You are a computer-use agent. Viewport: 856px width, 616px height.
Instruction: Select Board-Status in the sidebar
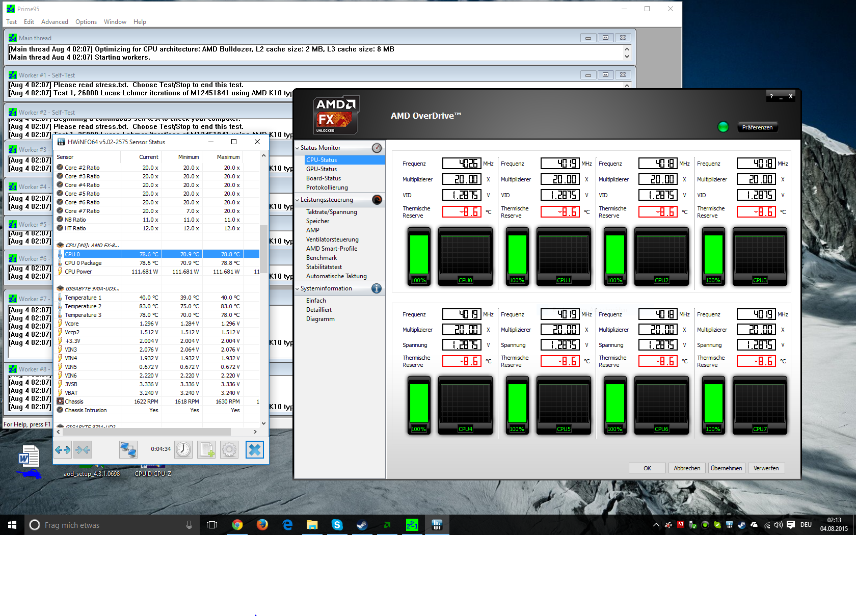click(x=324, y=178)
